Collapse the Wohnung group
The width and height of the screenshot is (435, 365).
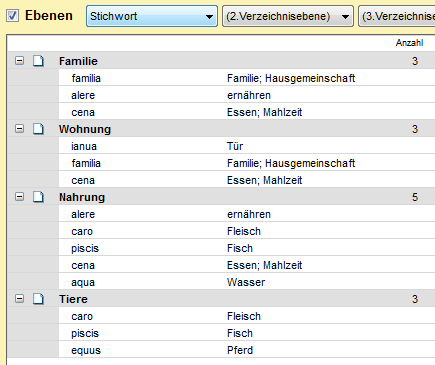[x=20, y=129]
